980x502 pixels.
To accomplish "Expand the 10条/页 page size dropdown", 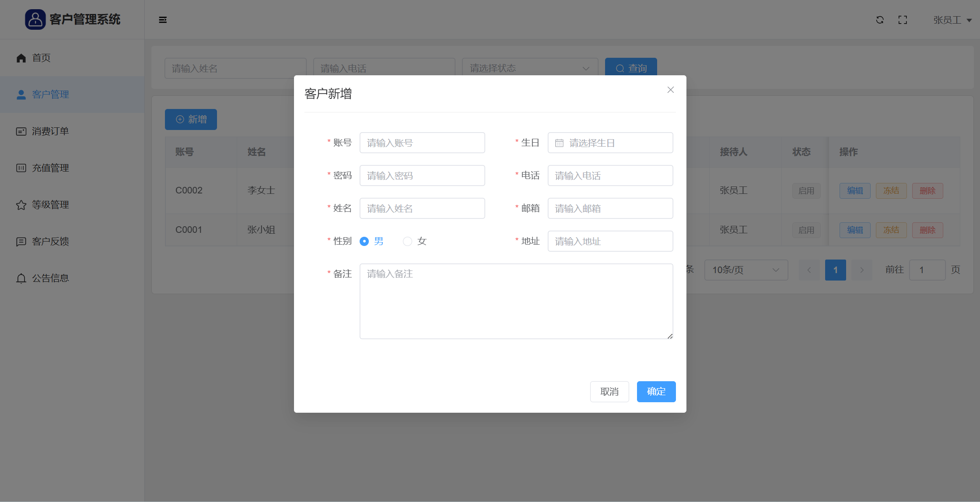I will click(x=745, y=270).
